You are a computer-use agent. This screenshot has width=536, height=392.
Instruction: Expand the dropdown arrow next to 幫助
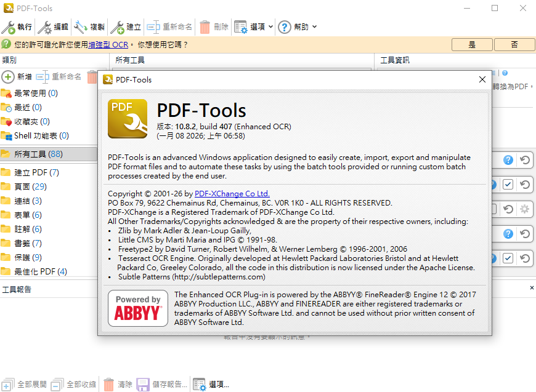point(314,26)
